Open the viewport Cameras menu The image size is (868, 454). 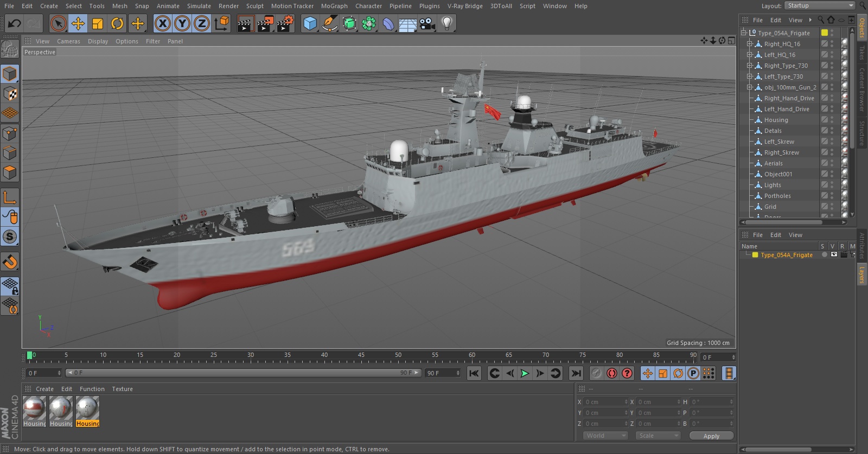coord(68,41)
